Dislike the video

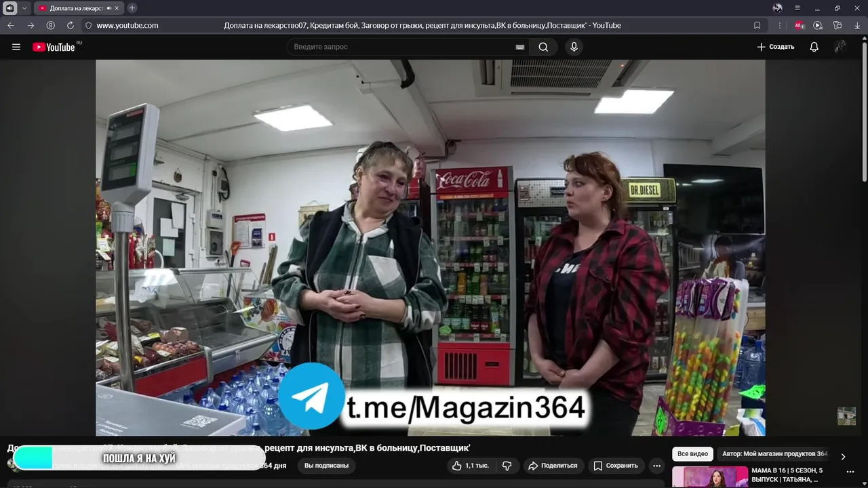click(507, 466)
